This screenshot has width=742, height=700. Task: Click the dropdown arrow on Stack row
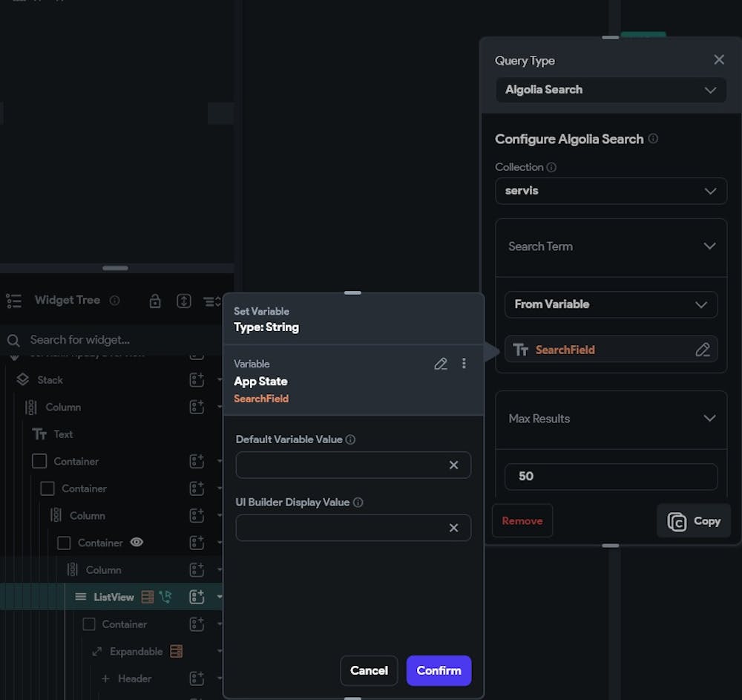pos(219,379)
